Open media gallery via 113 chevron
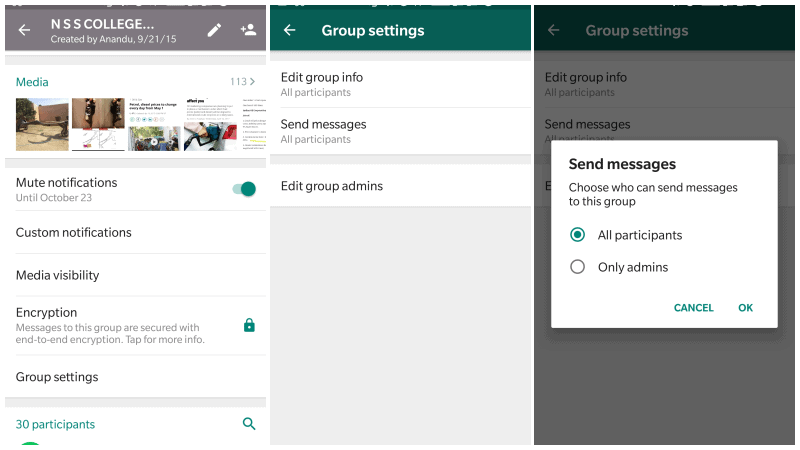The width and height of the screenshot is (800, 450). click(242, 82)
